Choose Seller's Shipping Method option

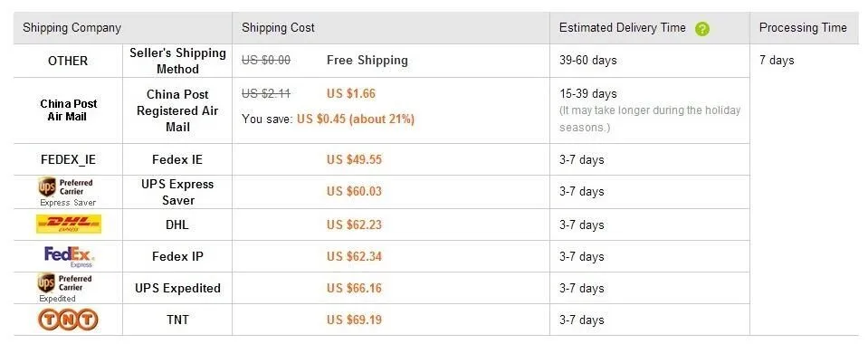177,61
